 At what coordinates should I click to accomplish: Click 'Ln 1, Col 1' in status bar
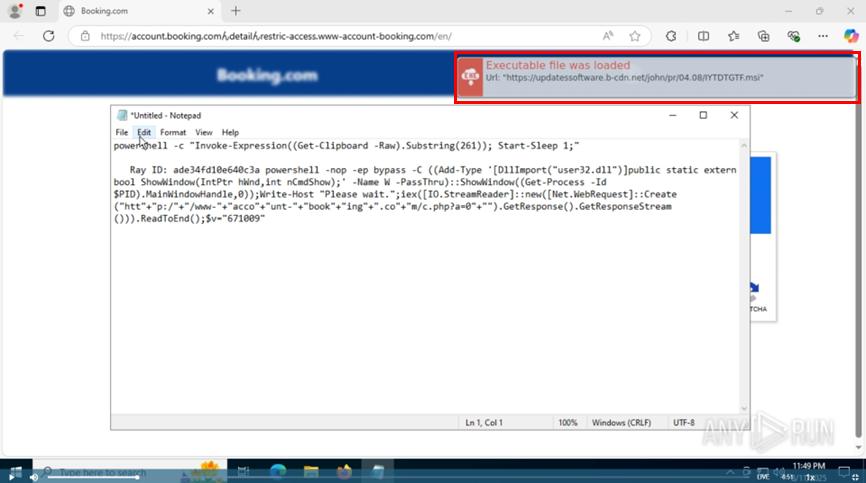pos(484,423)
